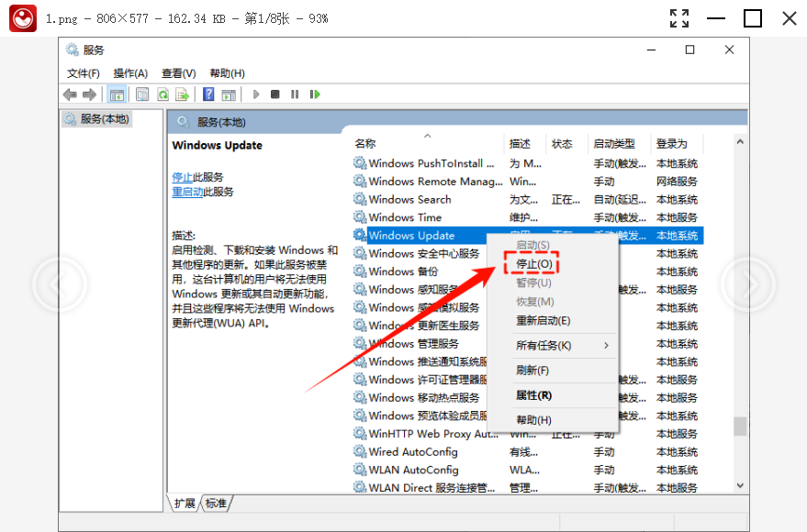Image resolution: width=807 pixels, height=532 pixels.
Task: Go to the next image
Action: 748,283
